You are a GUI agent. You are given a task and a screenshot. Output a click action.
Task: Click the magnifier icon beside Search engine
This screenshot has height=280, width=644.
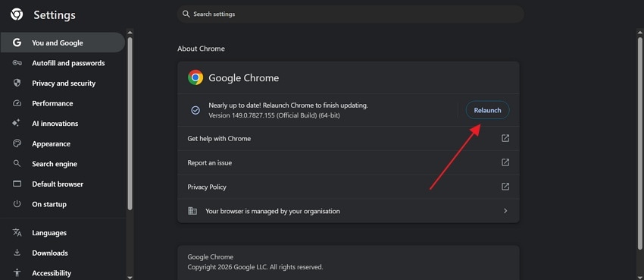[17, 163]
